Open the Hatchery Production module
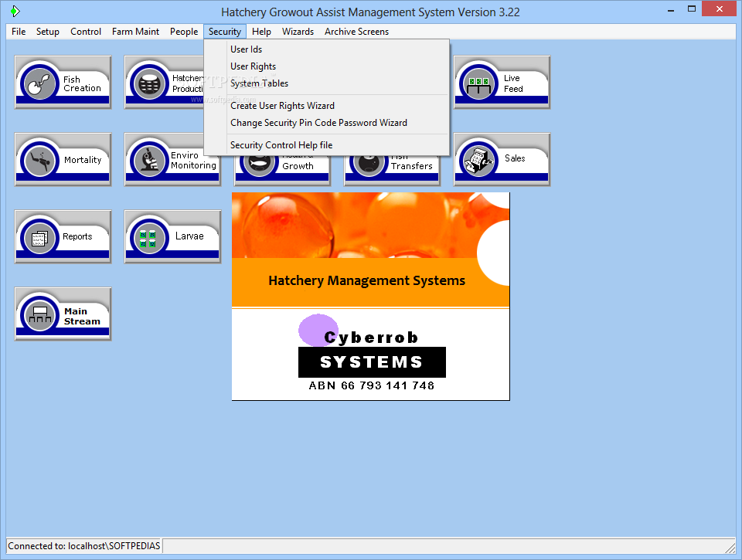742x560 pixels. (164, 83)
